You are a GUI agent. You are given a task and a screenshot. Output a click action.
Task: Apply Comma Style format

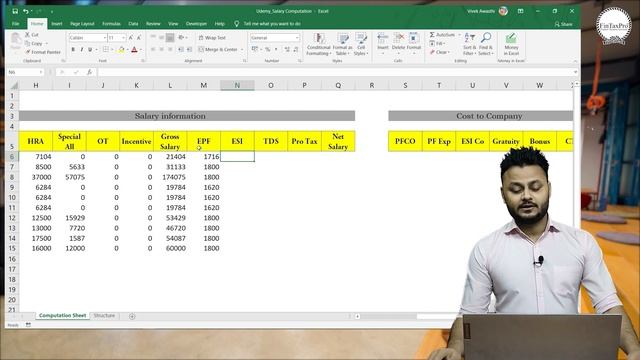(276, 49)
